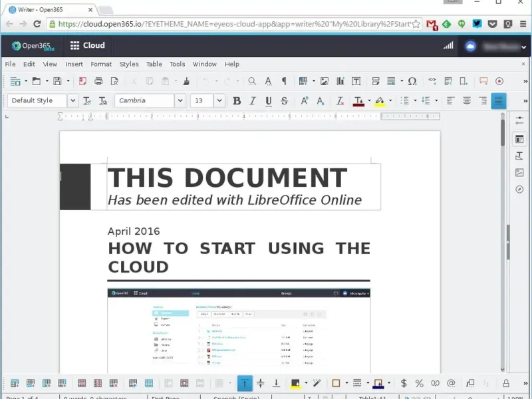This screenshot has height=399, width=532.
Task: Open the File menu
Action: click(10, 64)
